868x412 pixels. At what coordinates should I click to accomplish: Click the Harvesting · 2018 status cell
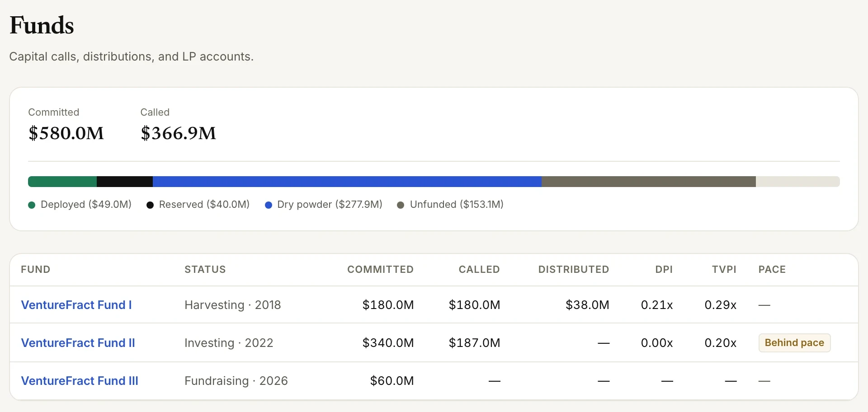(233, 305)
